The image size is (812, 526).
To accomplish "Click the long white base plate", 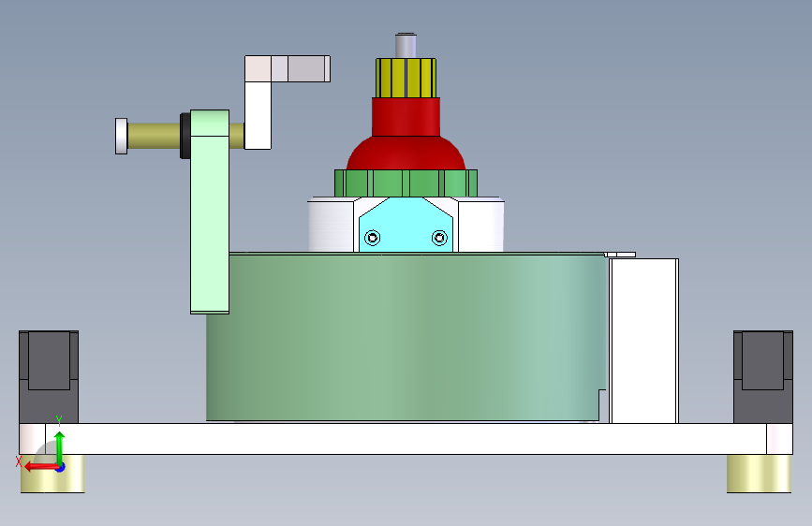I will click(x=406, y=439).
